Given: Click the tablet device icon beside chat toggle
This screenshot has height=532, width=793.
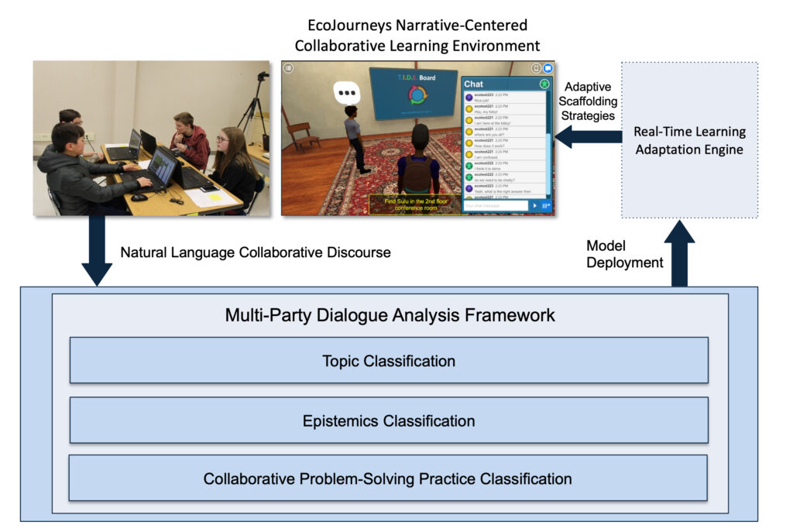Looking at the screenshot, I should pyautogui.click(x=535, y=68).
